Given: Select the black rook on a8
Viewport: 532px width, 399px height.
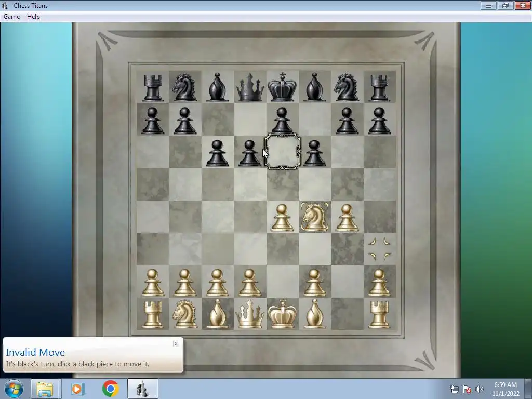Looking at the screenshot, I should 153,88.
